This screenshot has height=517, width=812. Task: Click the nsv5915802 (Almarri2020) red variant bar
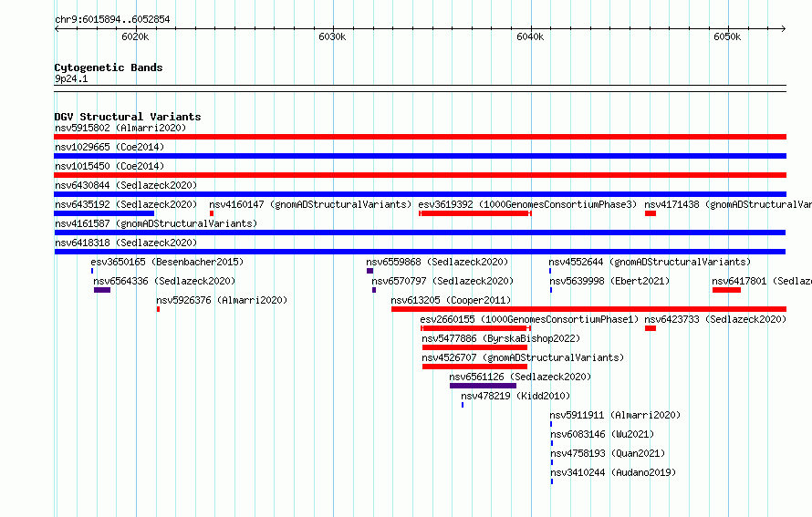click(420, 137)
